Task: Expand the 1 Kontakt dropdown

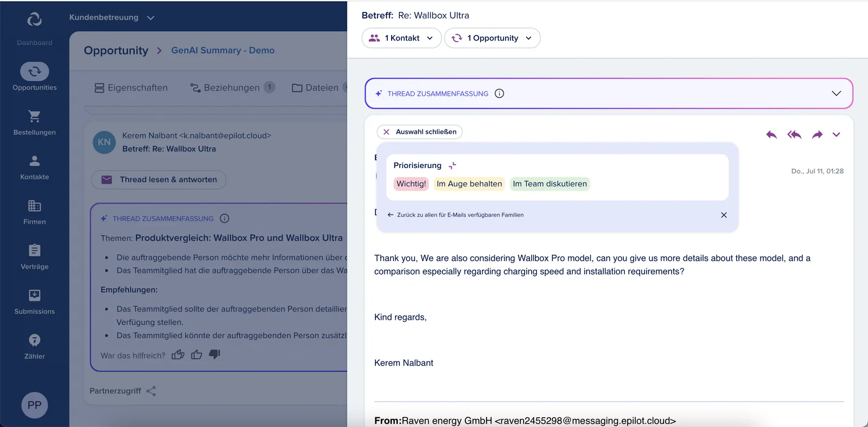Action: coord(401,38)
